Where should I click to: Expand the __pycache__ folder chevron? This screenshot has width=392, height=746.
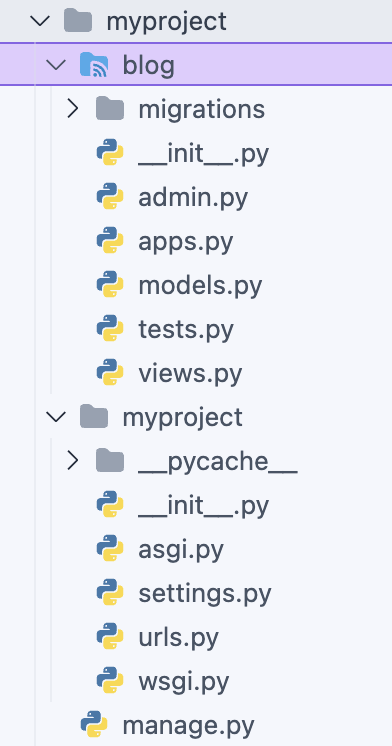point(72,461)
